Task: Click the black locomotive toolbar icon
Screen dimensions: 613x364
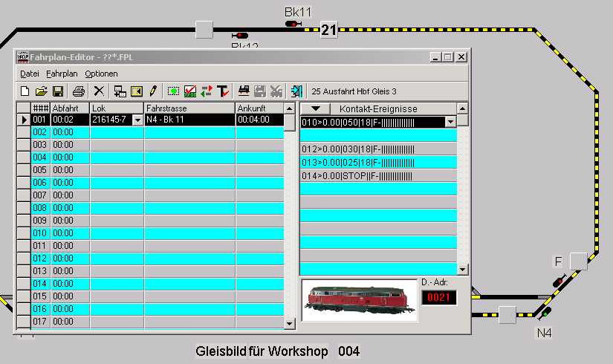Action: 244,91
